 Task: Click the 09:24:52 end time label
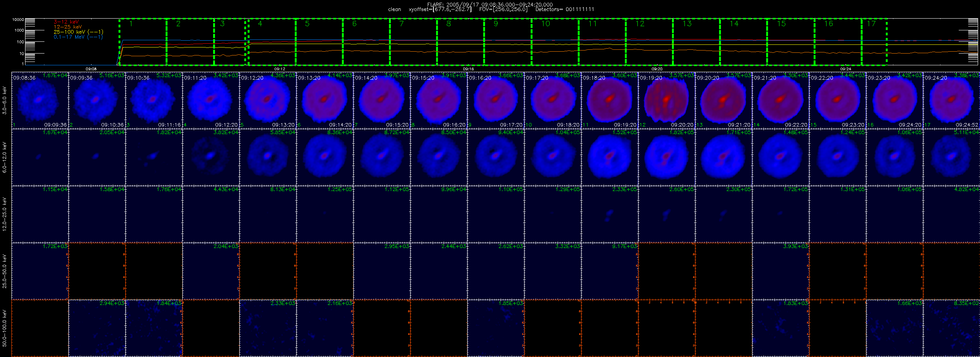point(967,125)
